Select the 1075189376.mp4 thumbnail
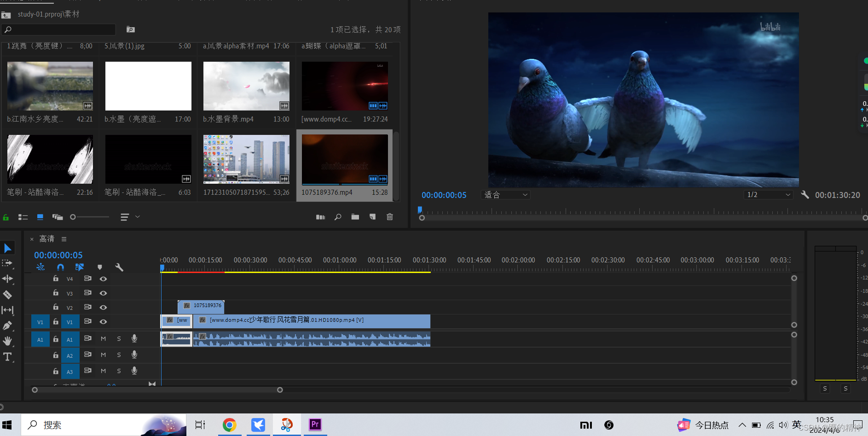Image resolution: width=868 pixels, height=436 pixels. [x=345, y=159]
